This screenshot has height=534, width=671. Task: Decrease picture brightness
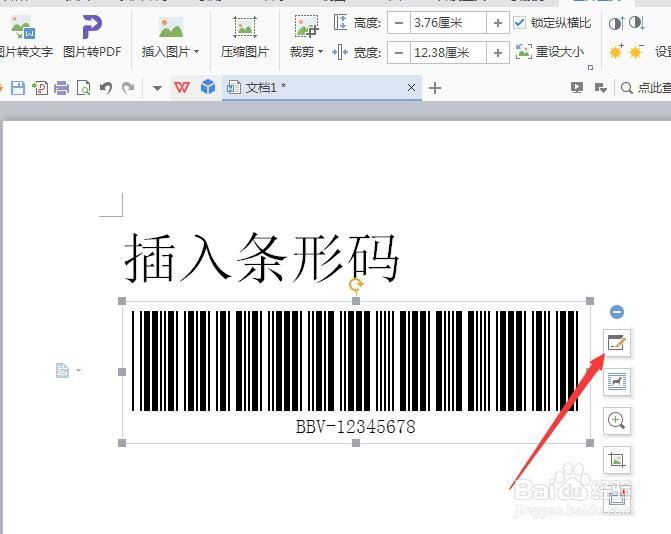pos(636,52)
